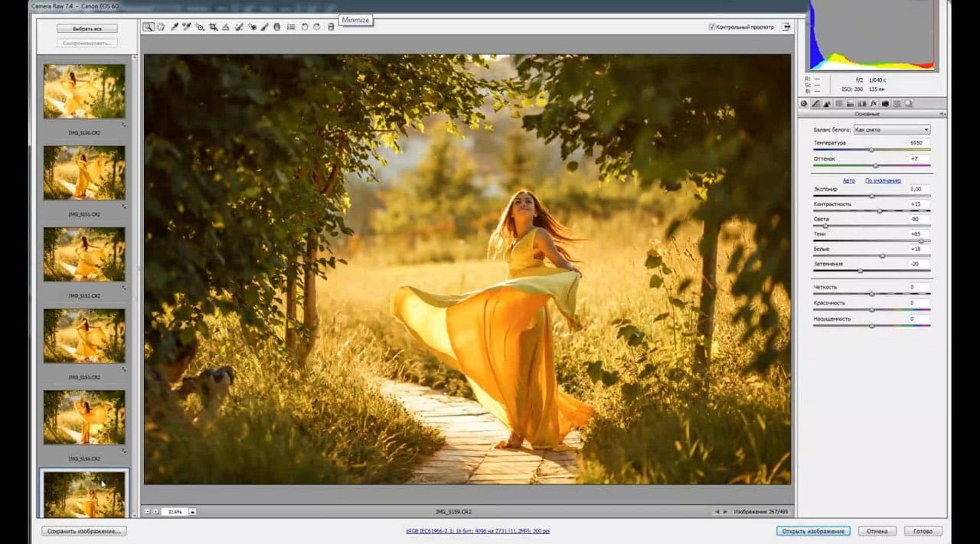The image size is (980, 544).
Task: Click the histogram display
Action: (871, 37)
